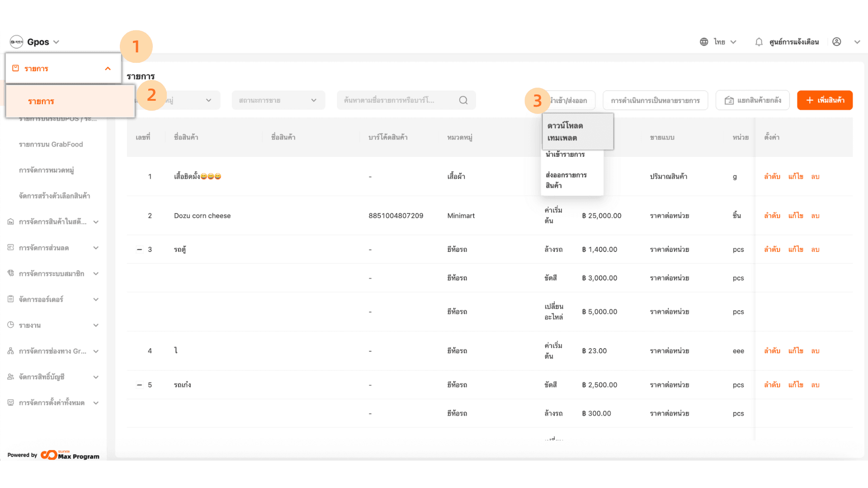Viewport: 868px width, 488px height.
Task: Click แก้ไข link for Dozu corn cheese
Action: point(795,216)
